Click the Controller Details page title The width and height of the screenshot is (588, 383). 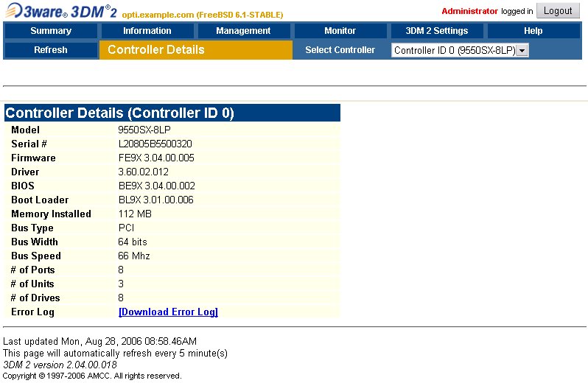coord(156,50)
